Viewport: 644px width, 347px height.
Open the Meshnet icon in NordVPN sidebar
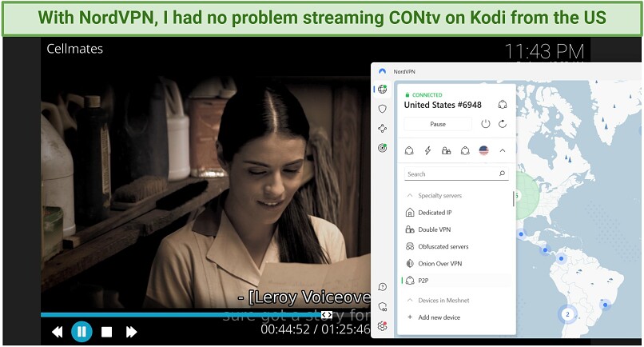point(383,128)
